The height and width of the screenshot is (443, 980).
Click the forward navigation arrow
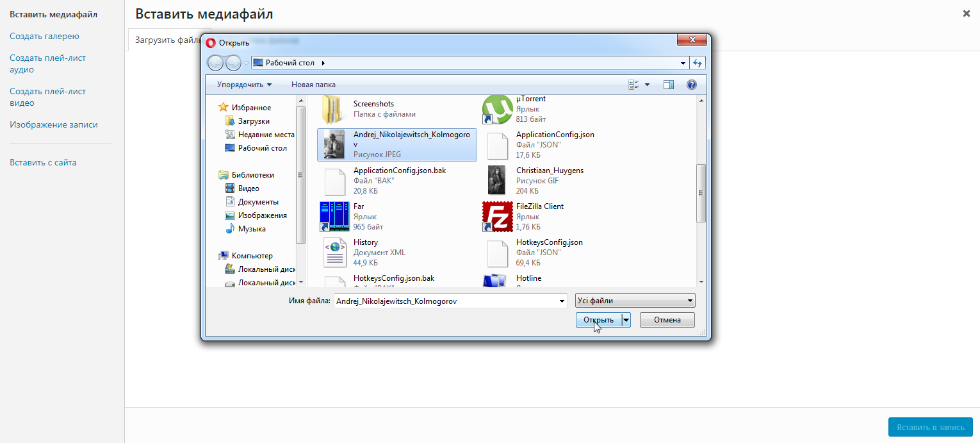pyautogui.click(x=233, y=63)
